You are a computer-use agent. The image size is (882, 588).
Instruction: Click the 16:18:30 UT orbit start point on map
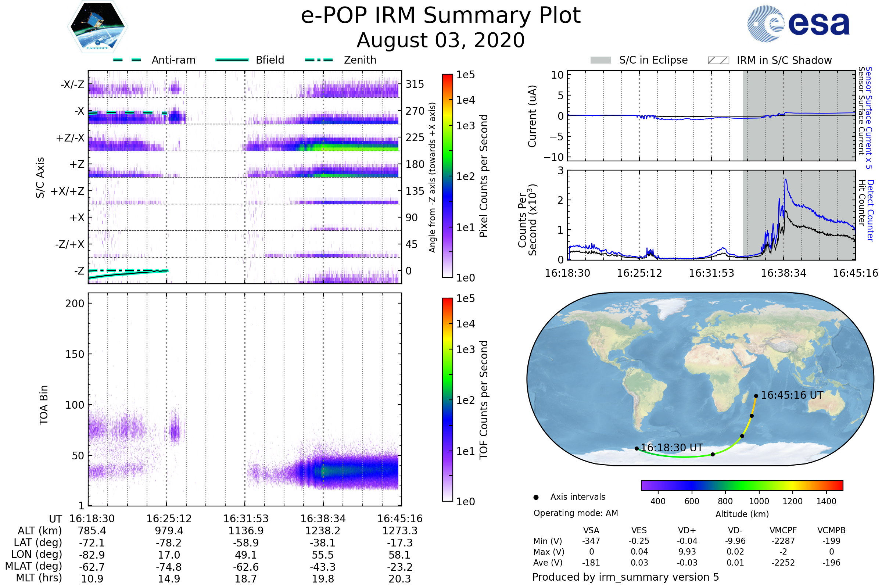(637, 448)
